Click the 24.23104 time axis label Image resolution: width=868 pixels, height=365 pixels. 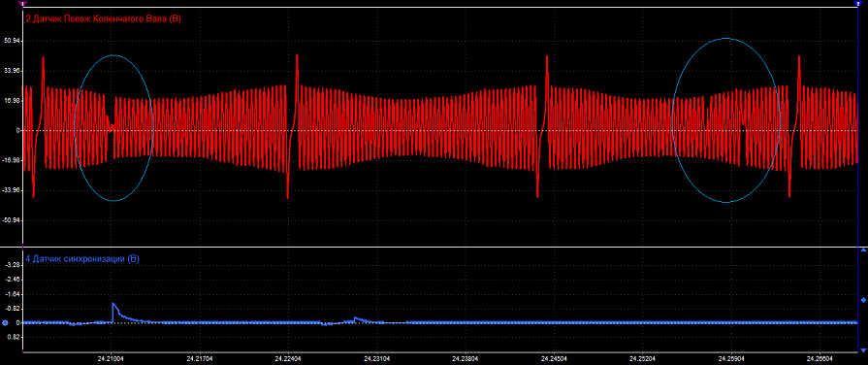pos(377,359)
